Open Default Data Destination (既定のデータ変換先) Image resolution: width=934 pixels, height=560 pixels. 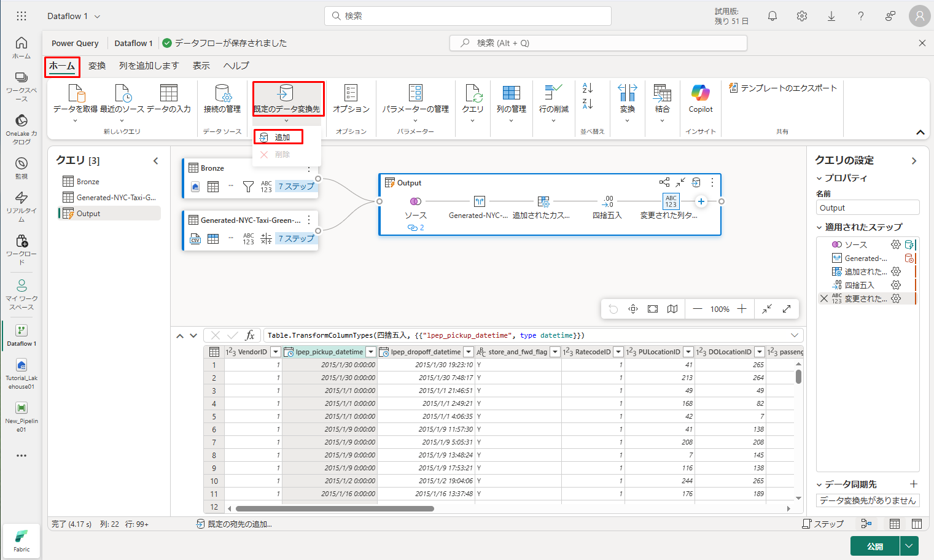(287, 102)
